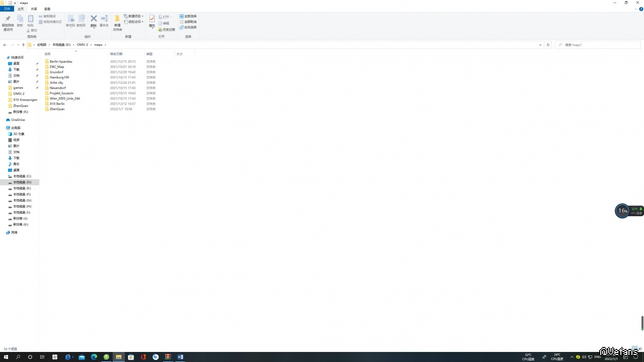Create a new folder with 新建文件夹

(x=117, y=23)
